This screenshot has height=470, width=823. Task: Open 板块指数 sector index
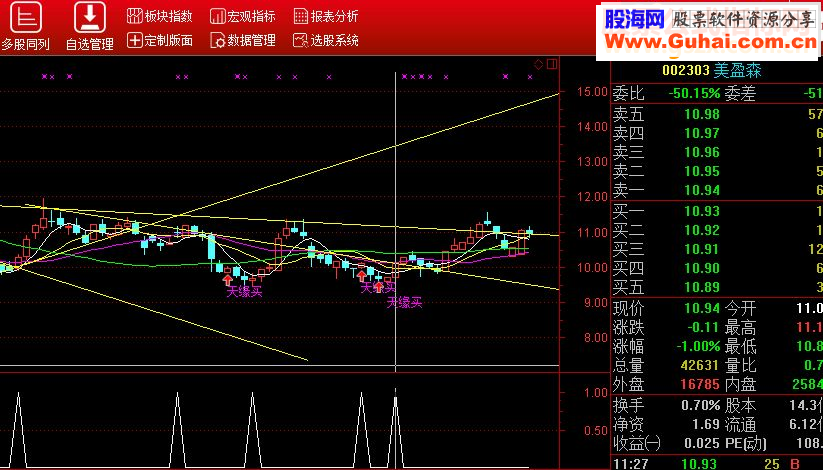pos(160,16)
